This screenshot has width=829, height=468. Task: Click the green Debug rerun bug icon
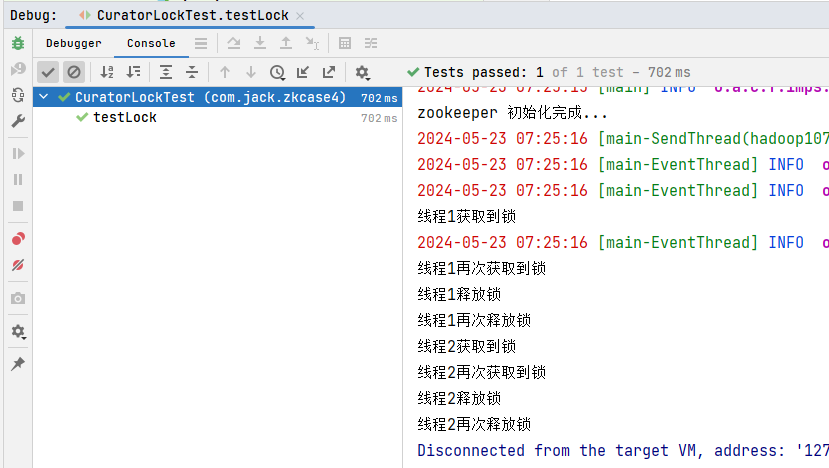(18, 43)
